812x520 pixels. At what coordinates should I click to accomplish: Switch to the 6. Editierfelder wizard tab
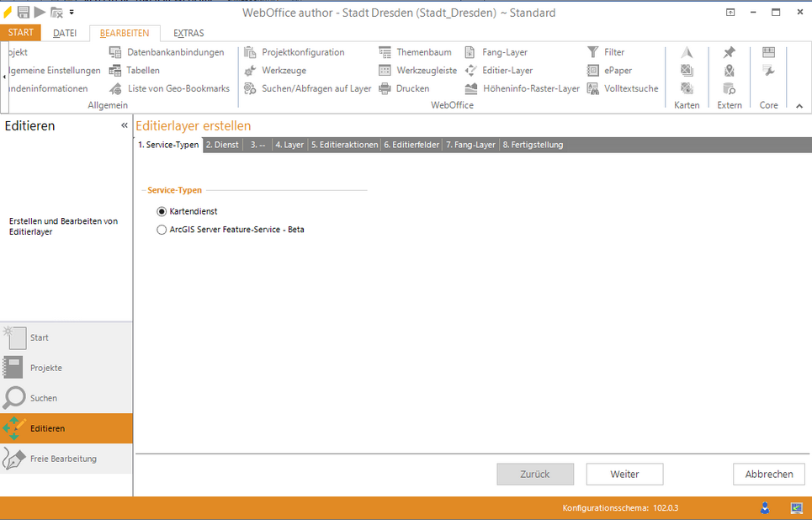click(x=411, y=145)
